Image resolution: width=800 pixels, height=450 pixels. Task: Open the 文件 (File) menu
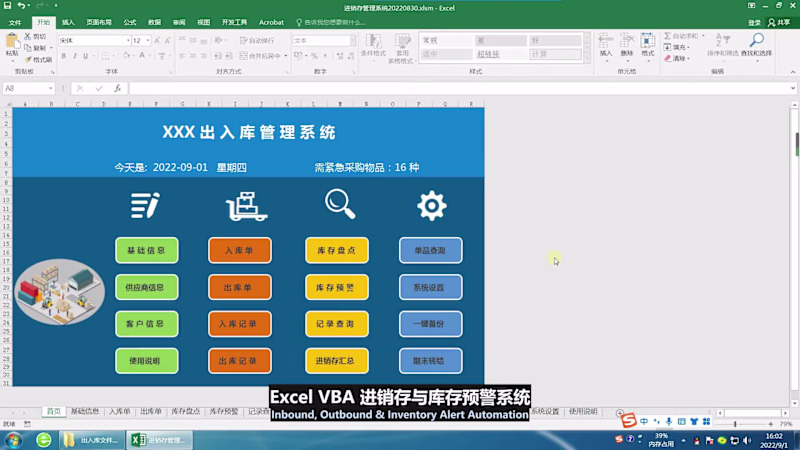point(15,22)
